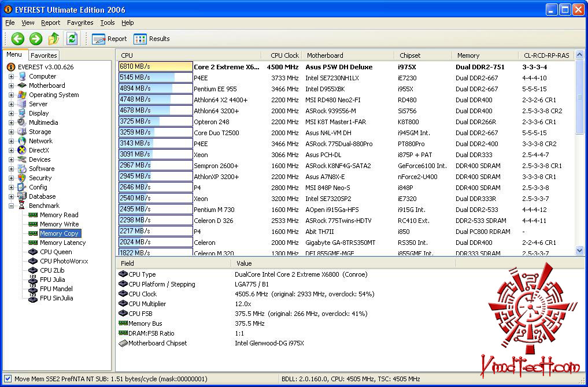Select the Benchmark hourglass icon
This screenshot has height=387, width=588.
coord(22,206)
